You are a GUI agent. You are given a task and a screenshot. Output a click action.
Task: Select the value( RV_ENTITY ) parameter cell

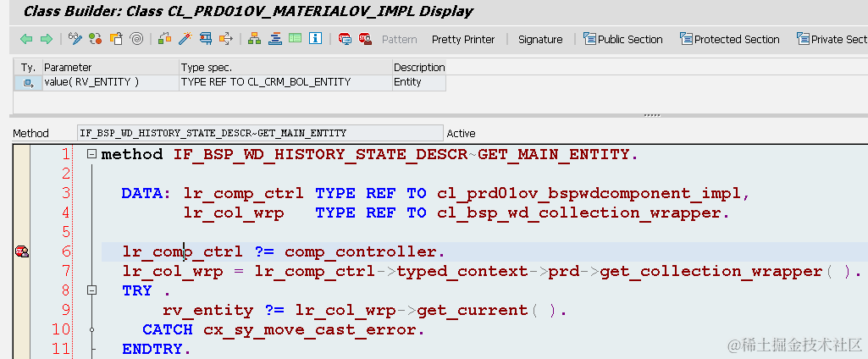tap(111, 82)
